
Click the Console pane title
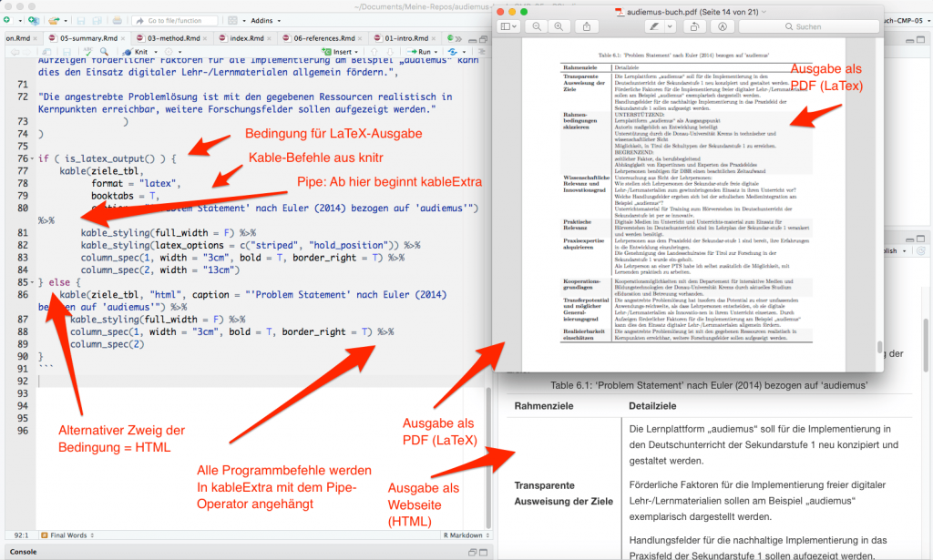pos(23,552)
